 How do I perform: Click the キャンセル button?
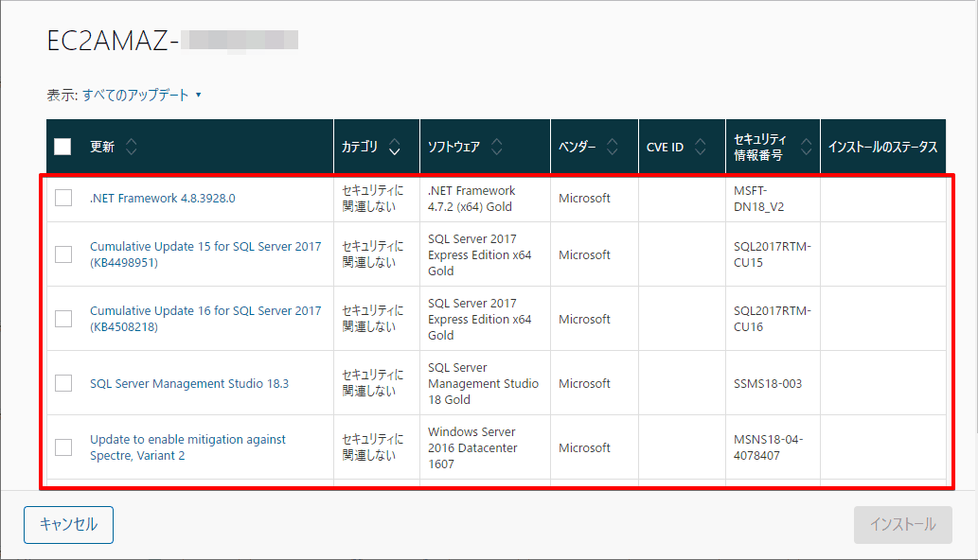pos(68,524)
